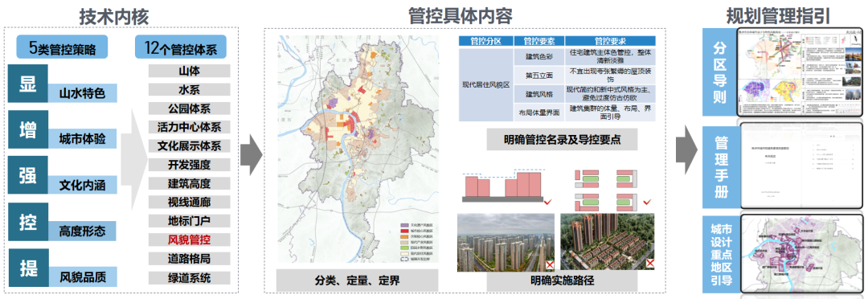Open the 城市设计重点地区 purple map thumbnail
Viewport: 868px width, 299px height.
800,254
